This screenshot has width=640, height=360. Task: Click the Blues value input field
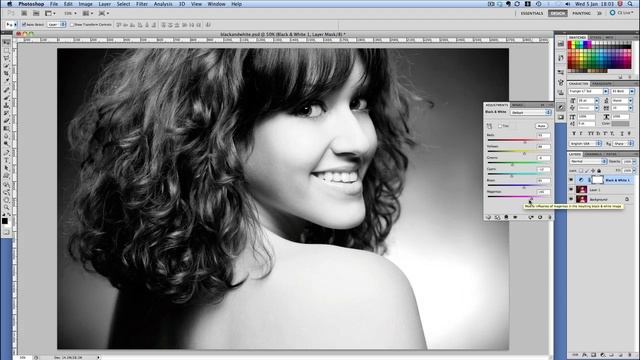point(544,180)
